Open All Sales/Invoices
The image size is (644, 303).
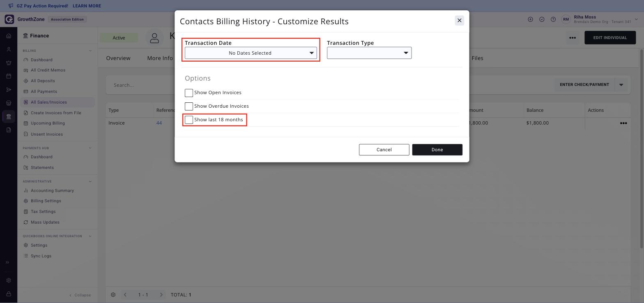(x=57, y=102)
